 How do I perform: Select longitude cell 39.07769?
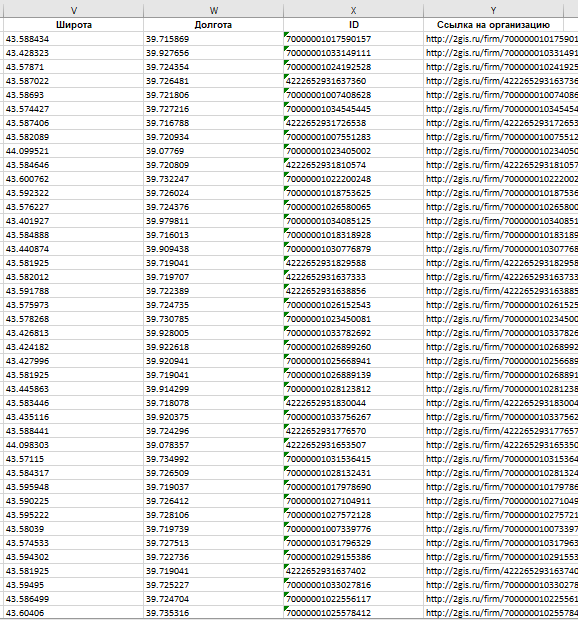[x=213, y=151]
